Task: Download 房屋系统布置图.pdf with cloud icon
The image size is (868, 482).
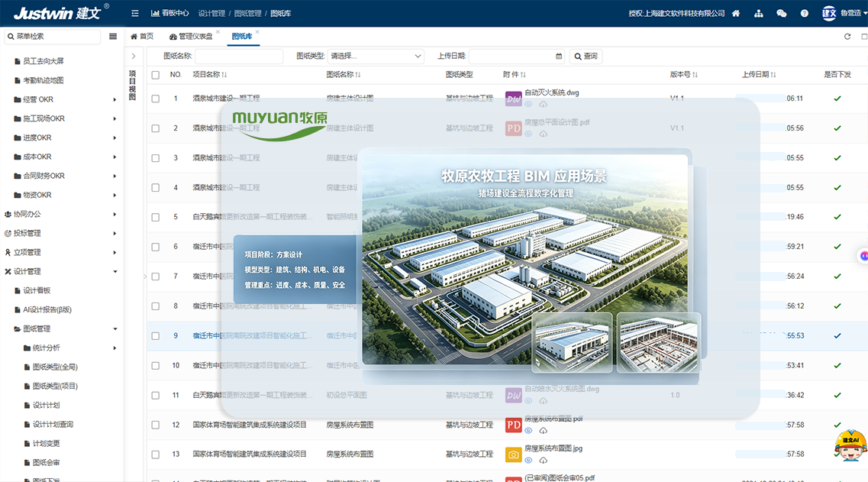Action: pyautogui.click(x=543, y=431)
